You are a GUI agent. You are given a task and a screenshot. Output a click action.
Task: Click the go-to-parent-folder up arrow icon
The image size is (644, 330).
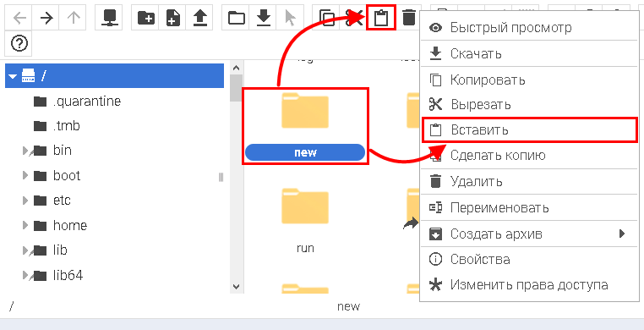point(74,18)
